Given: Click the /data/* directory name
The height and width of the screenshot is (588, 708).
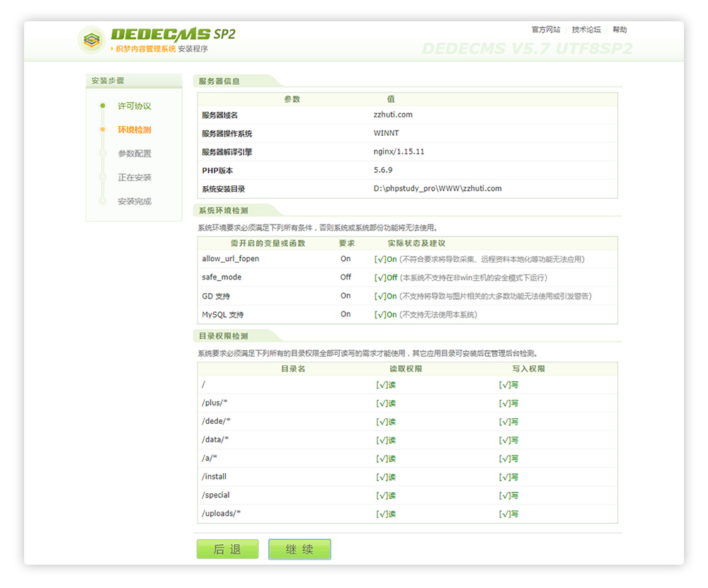Looking at the screenshot, I should coord(215,439).
